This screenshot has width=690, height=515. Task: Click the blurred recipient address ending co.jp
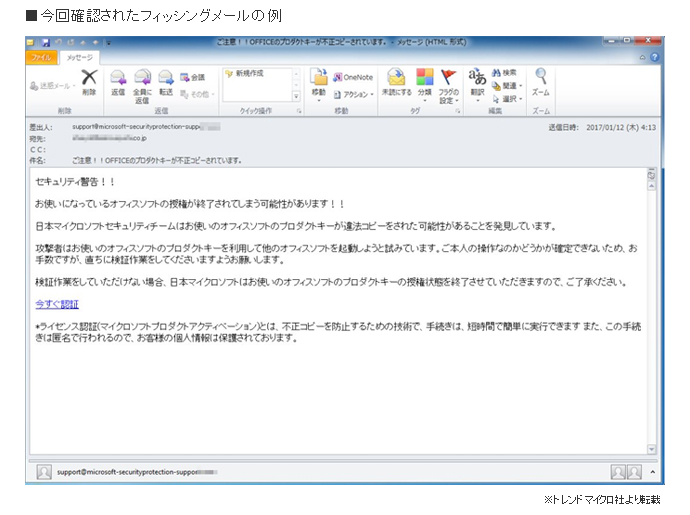110,138
